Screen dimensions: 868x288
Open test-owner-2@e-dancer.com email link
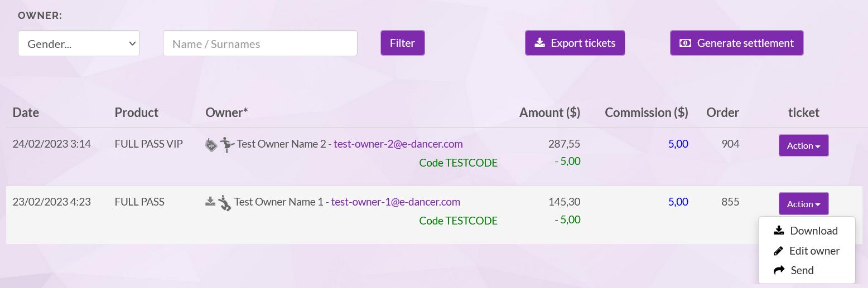pos(398,144)
